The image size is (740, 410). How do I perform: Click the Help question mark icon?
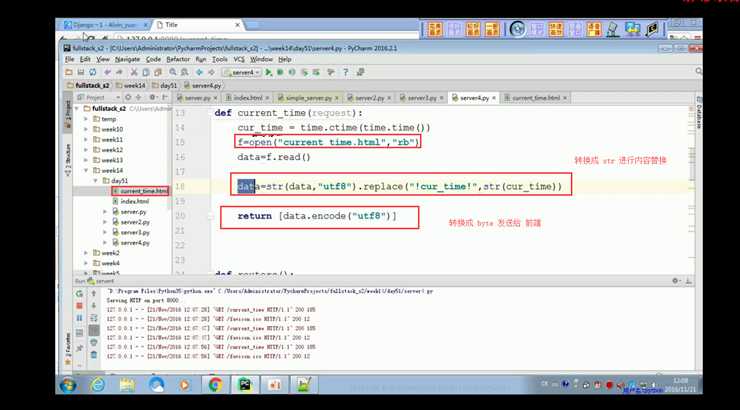(345, 72)
